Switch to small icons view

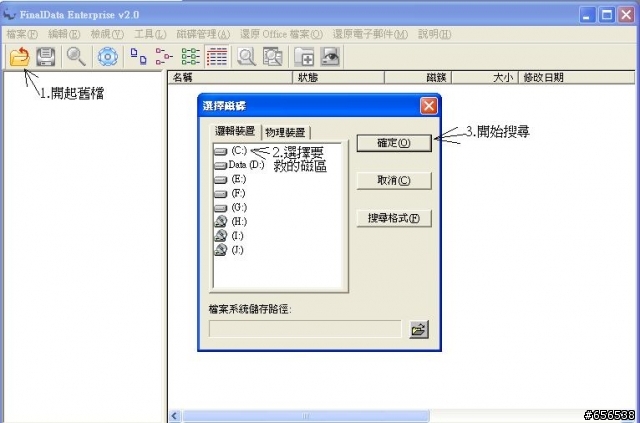tap(164, 56)
